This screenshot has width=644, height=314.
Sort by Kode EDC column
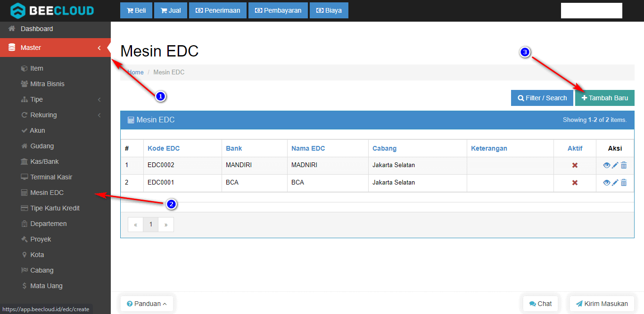pyautogui.click(x=164, y=148)
